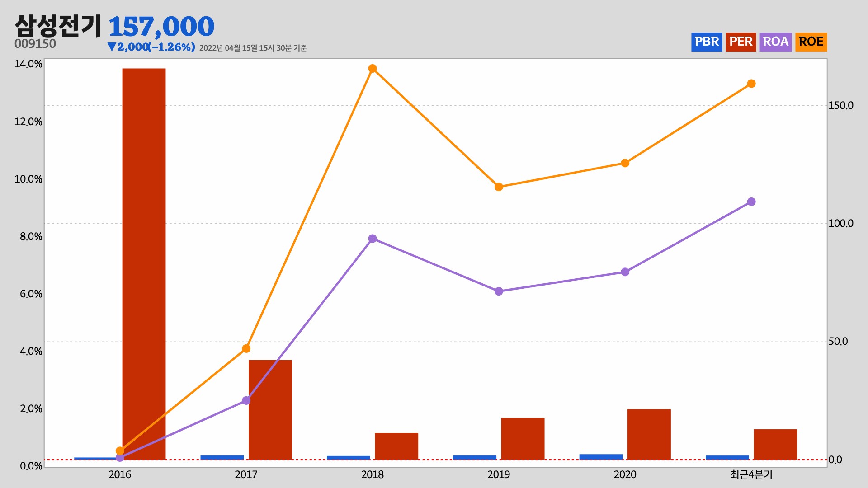Image resolution: width=868 pixels, height=488 pixels.
Task: Click the 8.0% left axis label
Action: coord(31,237)
